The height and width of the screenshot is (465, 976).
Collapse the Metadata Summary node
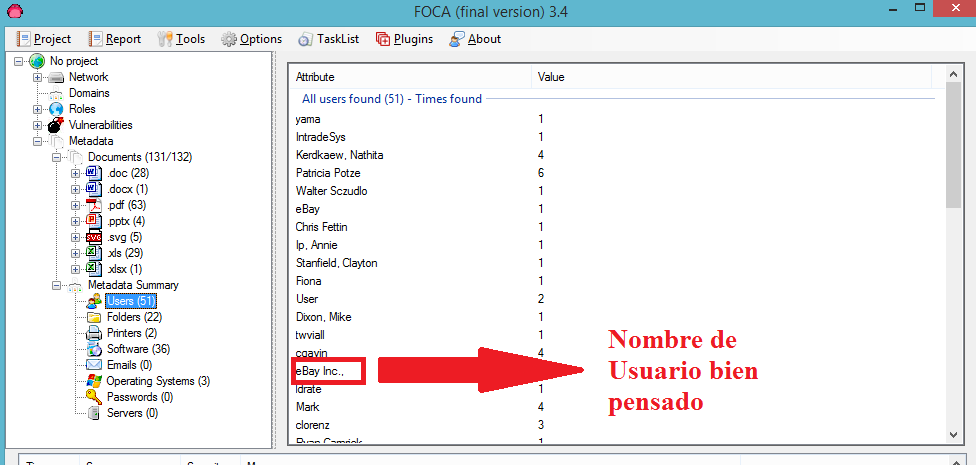[57, 285]
